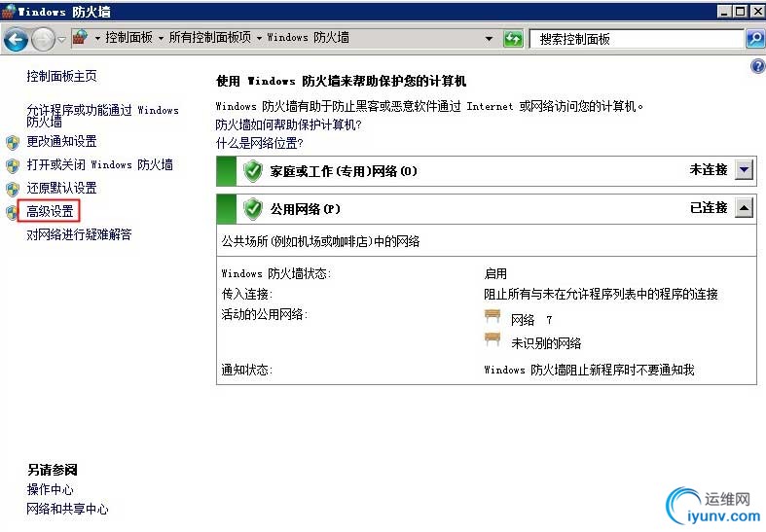Select the 控制面板 breadcrumb
The image size is (766, 532).
click(128, 37)
